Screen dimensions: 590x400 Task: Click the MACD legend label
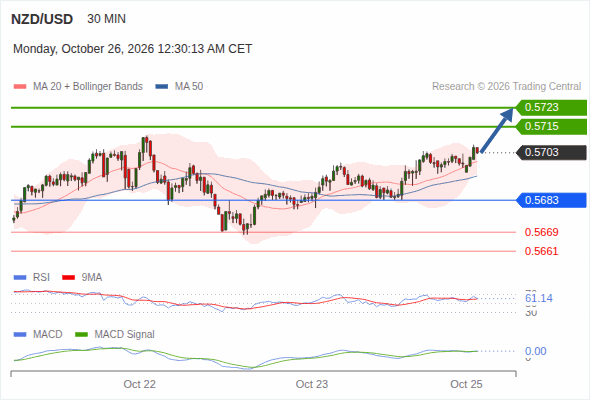[48, 334]
